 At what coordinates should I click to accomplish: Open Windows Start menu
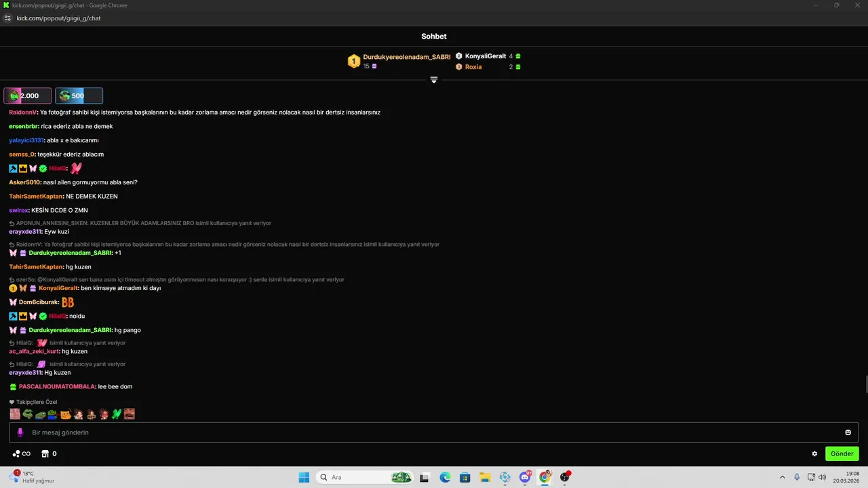pyautogui.click(x=304, y=477)
